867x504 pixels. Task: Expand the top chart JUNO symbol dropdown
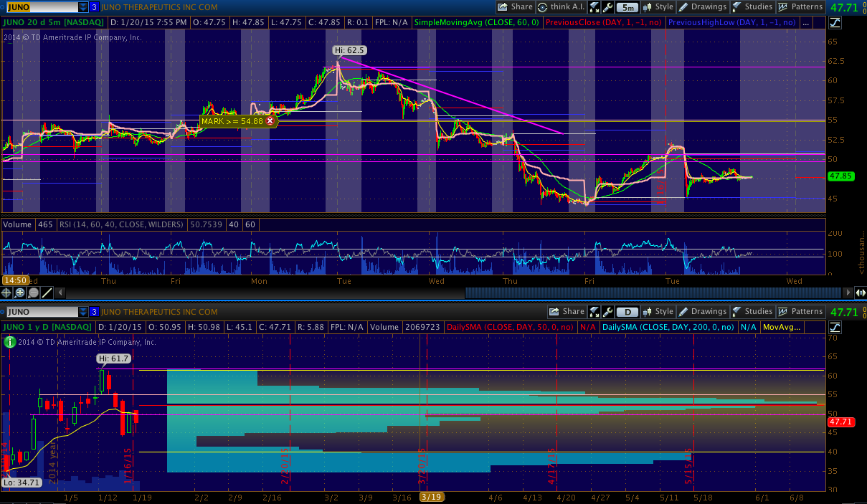[83, 7]
